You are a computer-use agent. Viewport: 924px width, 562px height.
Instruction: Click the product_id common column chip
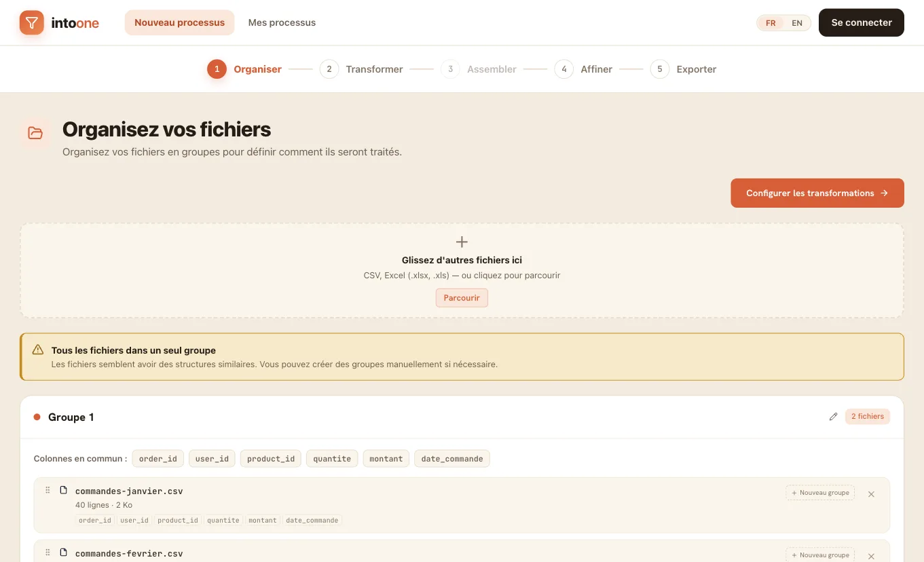tap(271, 459)
